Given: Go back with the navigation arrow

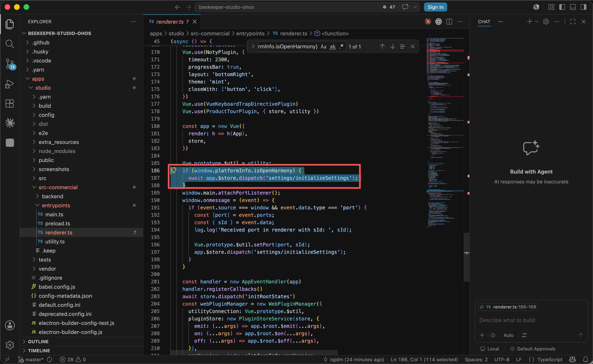Looking at the screenshot, I should pos(177,7).
